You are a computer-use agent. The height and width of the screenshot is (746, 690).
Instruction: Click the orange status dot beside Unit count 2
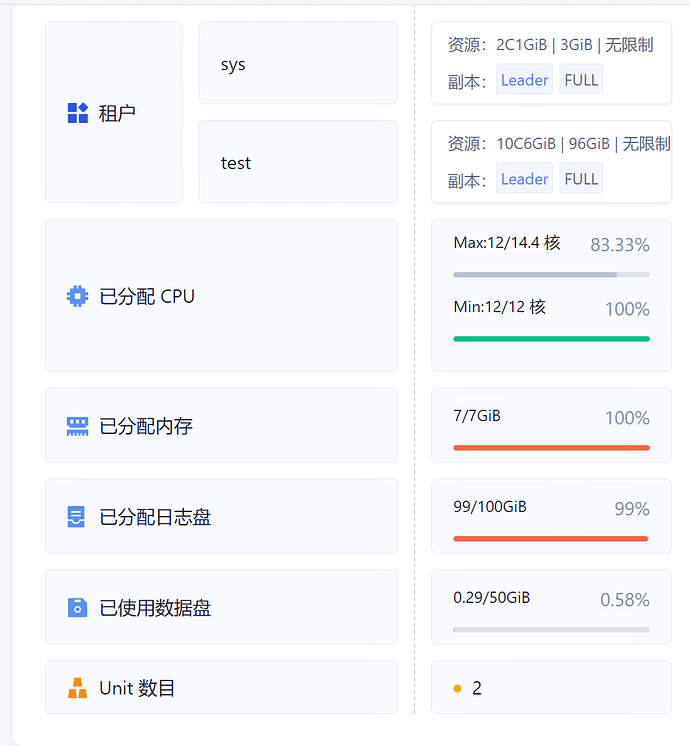tap(457, 689)
